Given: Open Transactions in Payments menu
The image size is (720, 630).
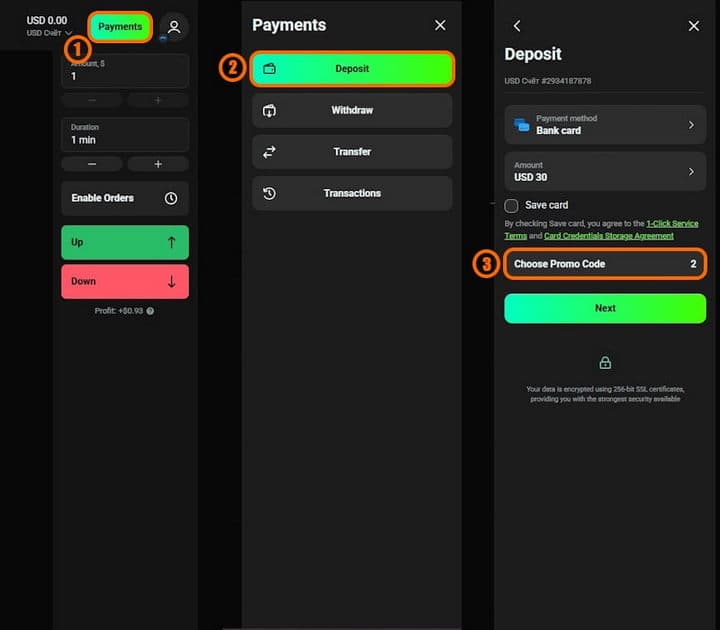Looking at the screenshot, I should click(x=352, y=193).
